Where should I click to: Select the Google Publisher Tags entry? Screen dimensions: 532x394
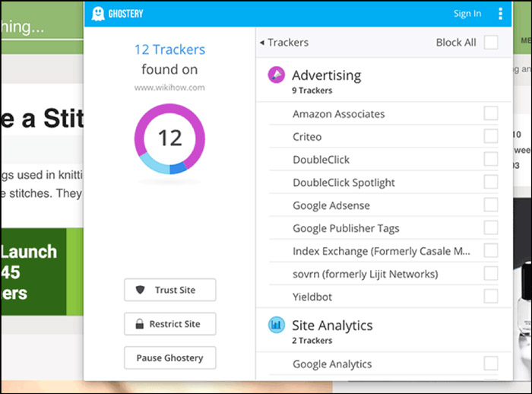coord(346,228)
